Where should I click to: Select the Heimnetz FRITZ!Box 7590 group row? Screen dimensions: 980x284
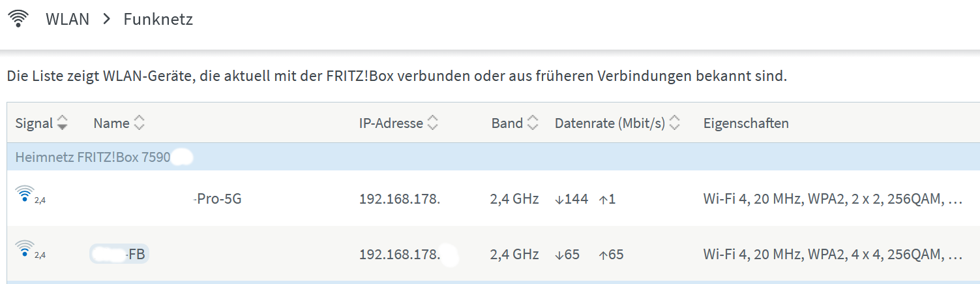coord(93,157)
